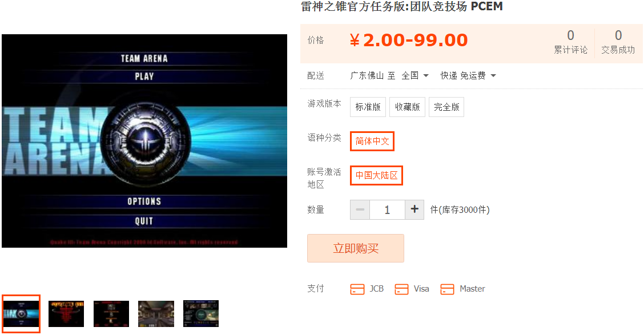Click the quantity input field

coord(387,210)
